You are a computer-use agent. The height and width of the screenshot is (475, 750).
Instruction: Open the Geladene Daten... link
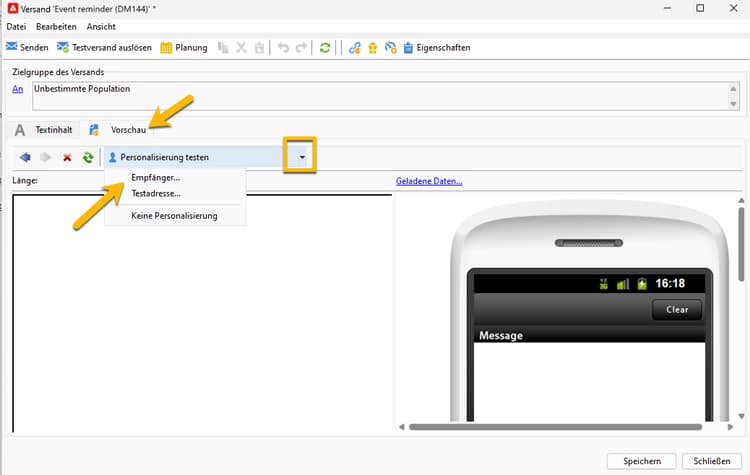tap(429, 181)
